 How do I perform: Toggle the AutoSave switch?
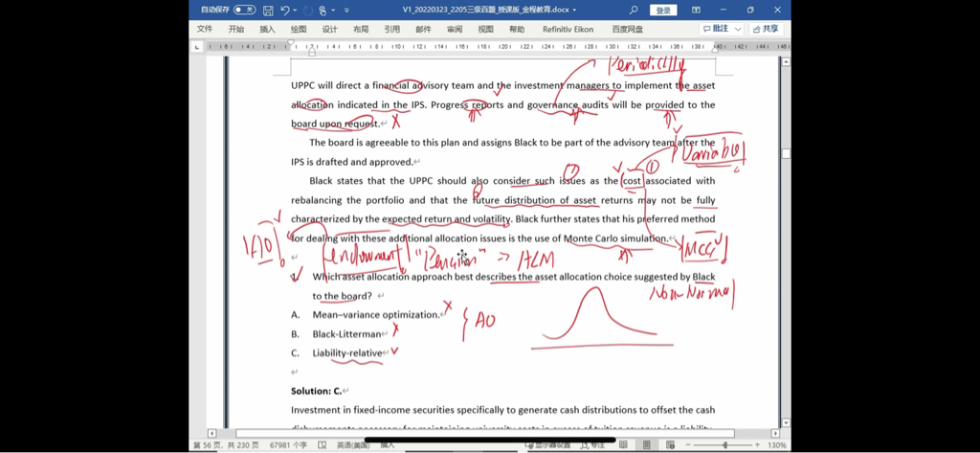[244, 10]
